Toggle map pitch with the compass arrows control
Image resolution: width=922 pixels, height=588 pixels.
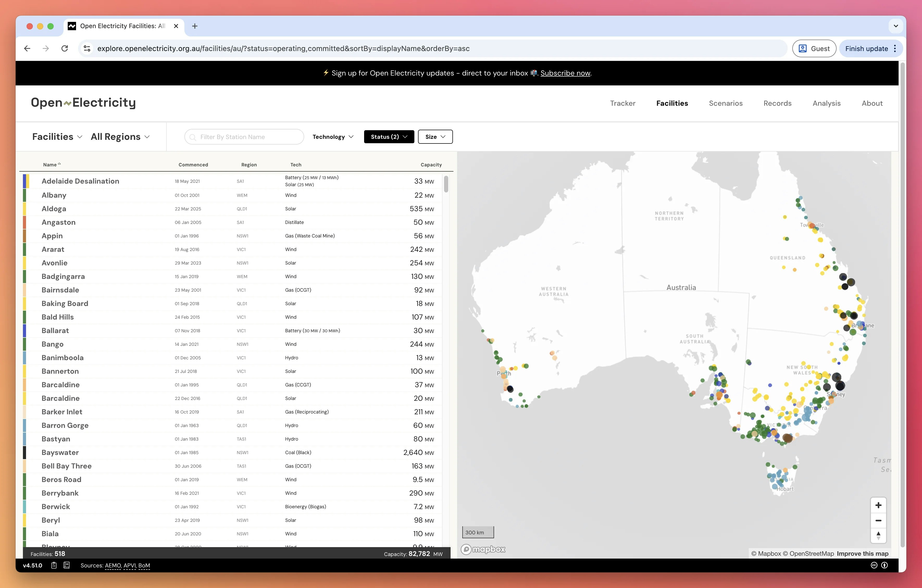click(x=879, y=536)
